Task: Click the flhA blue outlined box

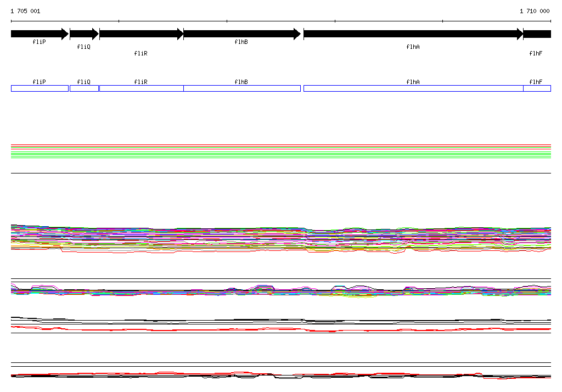Action: [413, 88]
